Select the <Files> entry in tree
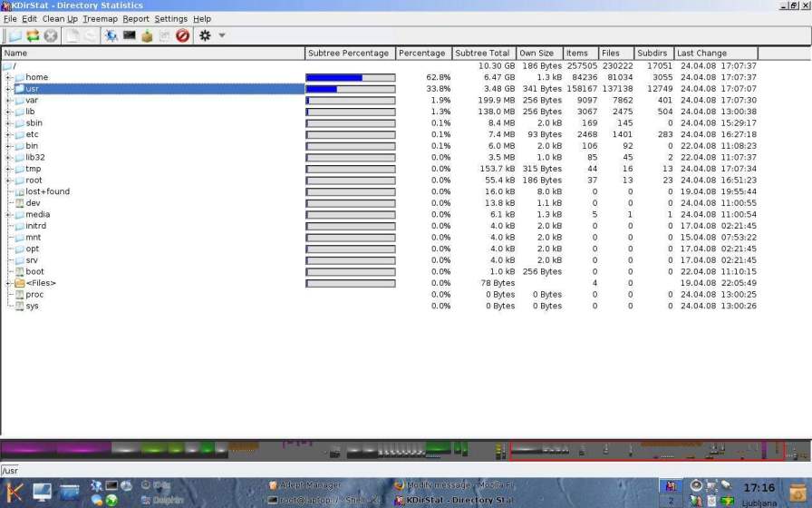This screenshot has height=508, width=812. 41,283
